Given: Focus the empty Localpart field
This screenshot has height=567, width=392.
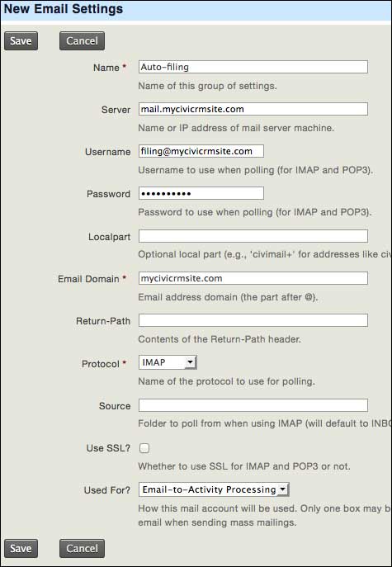Looking at the screenshot, I should 253,236.
